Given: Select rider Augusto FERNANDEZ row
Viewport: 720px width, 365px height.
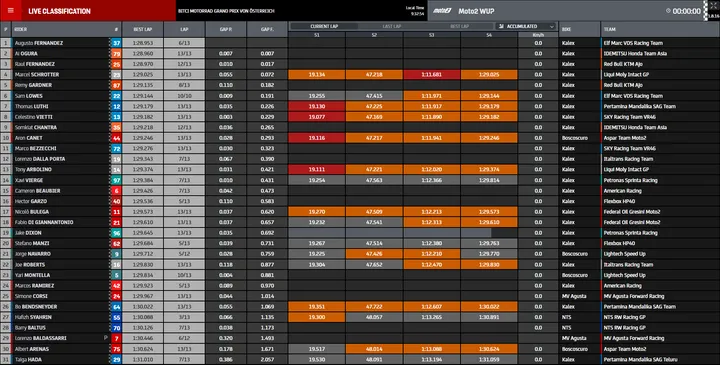Looking at the screenshot, I should [360, 43].
